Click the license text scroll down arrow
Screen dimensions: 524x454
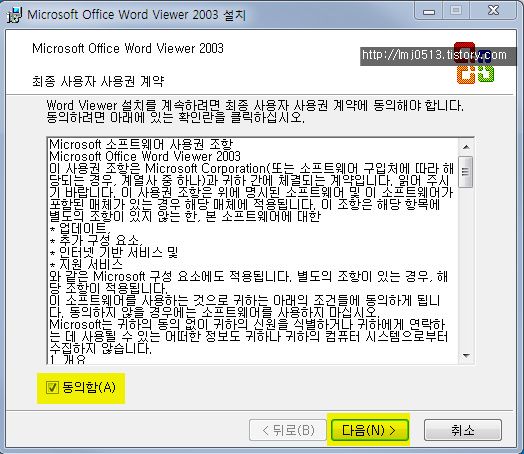(x=466, y=356)
